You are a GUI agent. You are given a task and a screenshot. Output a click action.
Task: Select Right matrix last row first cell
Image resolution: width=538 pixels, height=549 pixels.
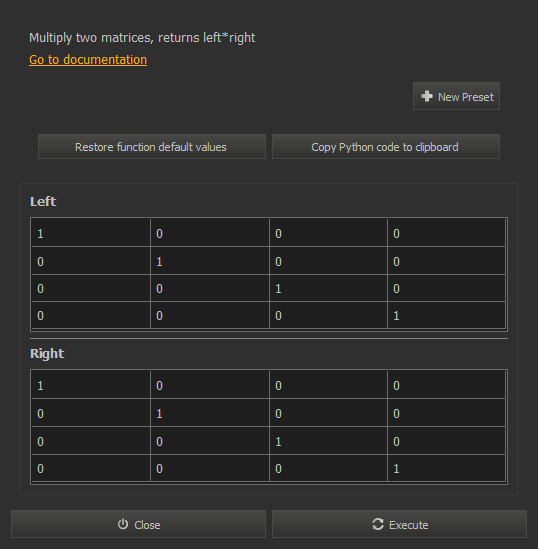[91, 468]
